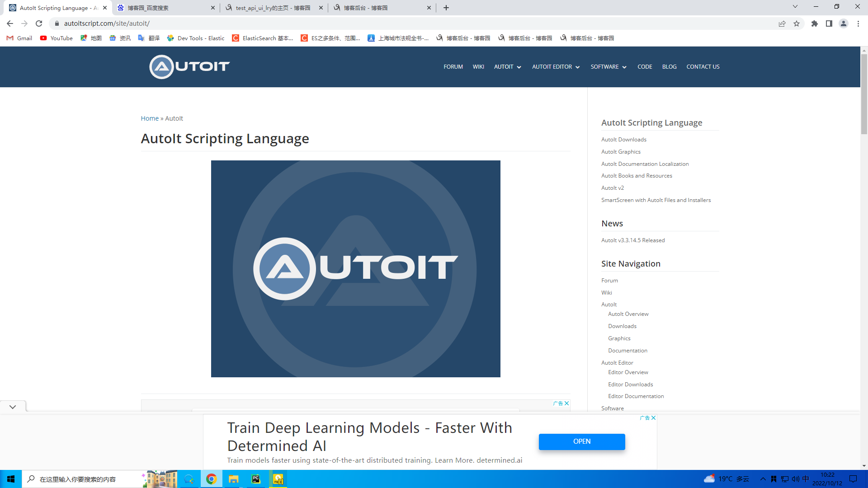The image size is (868, 488).
Task: Close the 博客园_百度搜索 tab
Action: coord(213,8)
